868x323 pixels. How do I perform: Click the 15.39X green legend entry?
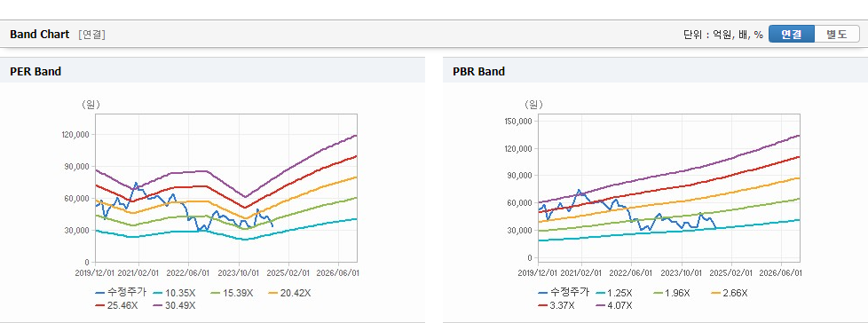pyautogui.click(x=230, y=293)
